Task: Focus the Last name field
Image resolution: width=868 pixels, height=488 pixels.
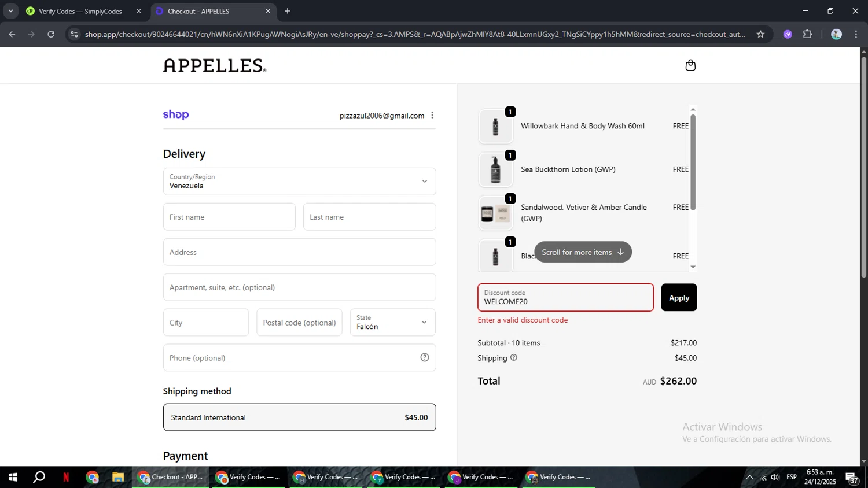Action: [x=369, y=217]
